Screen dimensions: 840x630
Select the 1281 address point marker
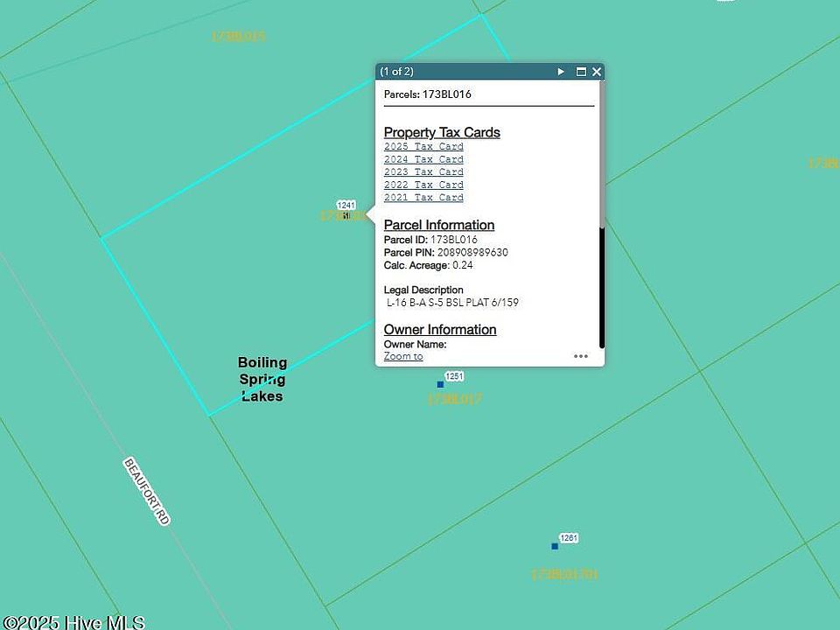(x=555, y=546)
